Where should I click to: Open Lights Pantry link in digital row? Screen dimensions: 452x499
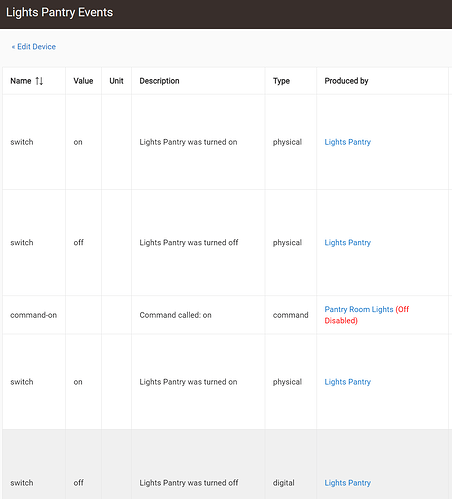point(348,483)
